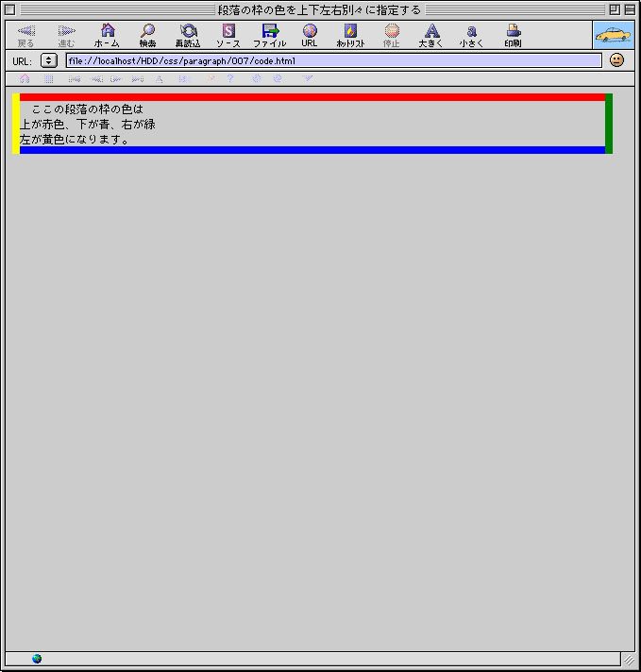Click the dotted grid contents icon
The image size is (641, 672).
49,79
